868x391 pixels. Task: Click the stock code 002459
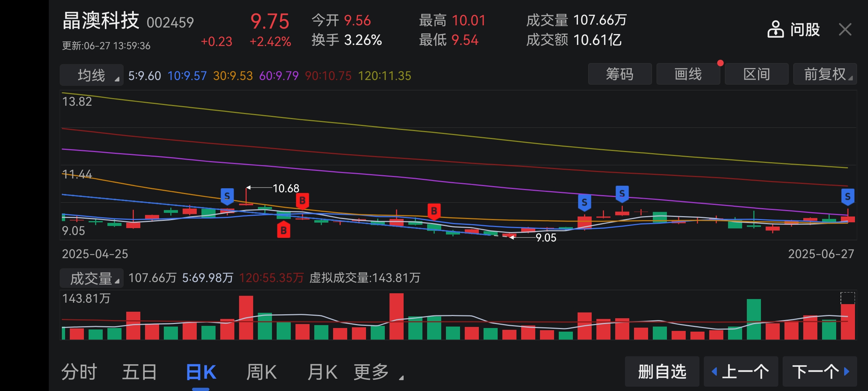[170, 23]
